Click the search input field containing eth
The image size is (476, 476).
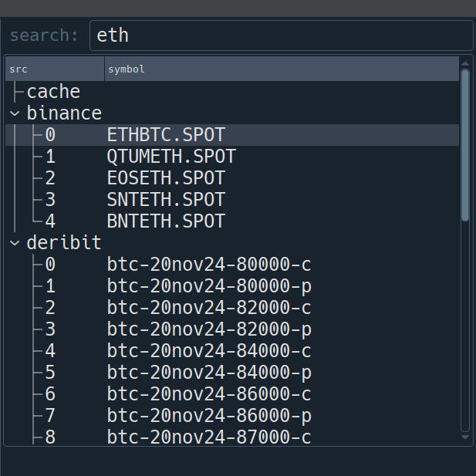(x=281, y=35)
